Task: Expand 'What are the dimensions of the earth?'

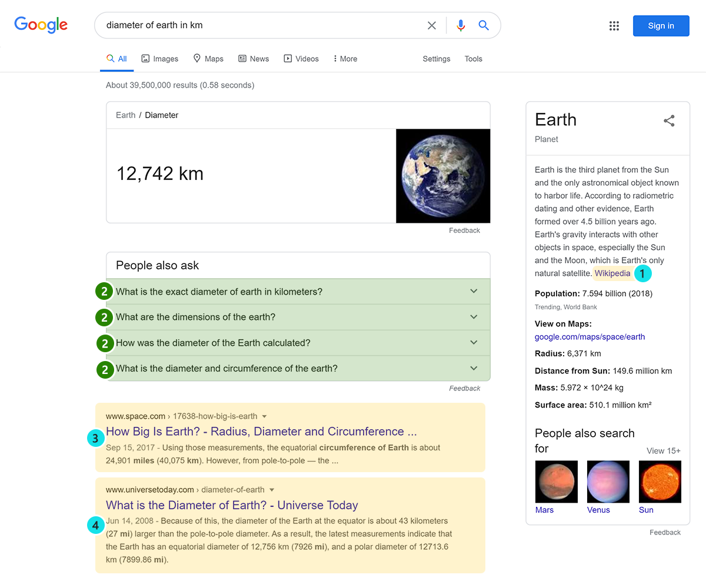Action: [298, 317]
